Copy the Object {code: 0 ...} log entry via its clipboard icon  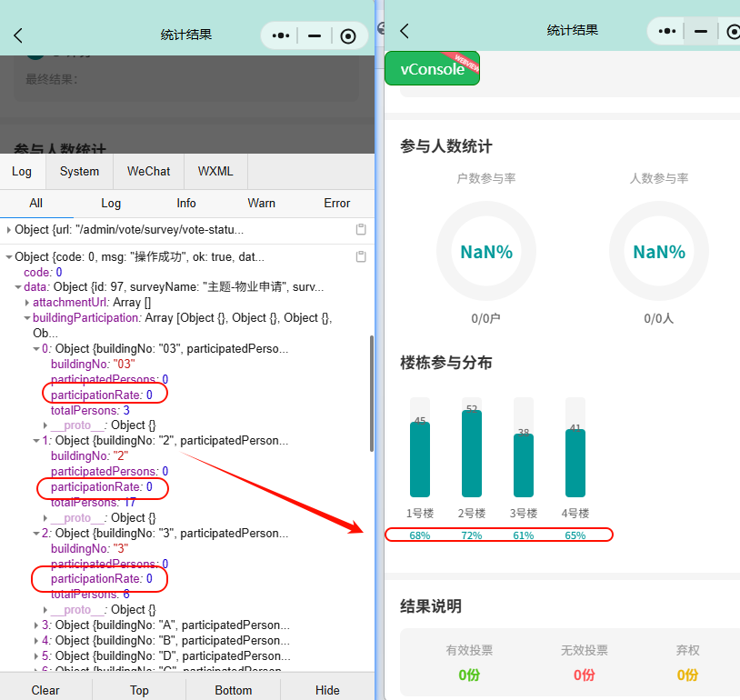point(361,257)
